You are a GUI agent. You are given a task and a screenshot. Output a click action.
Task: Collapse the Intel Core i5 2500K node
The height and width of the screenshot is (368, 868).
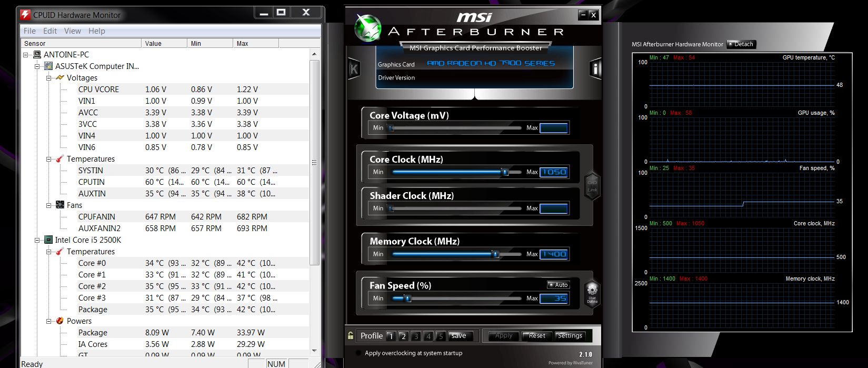click(x=37, y=240)
